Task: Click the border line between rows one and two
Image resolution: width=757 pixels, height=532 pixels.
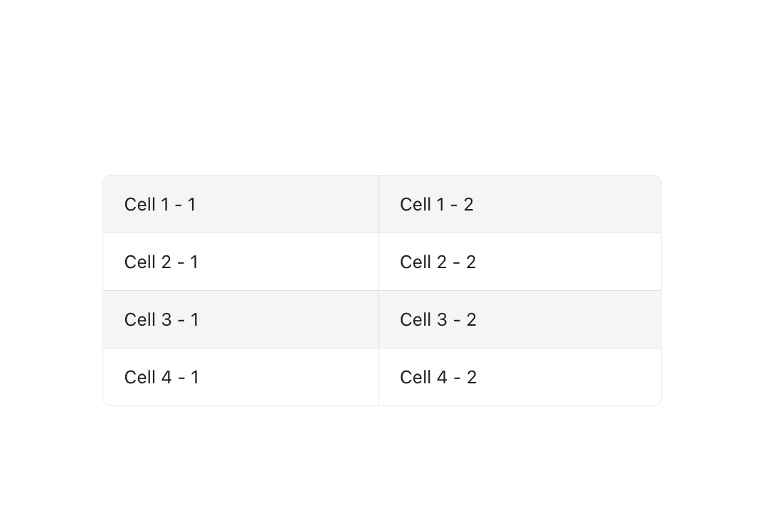Action: click(x=382, y=233)
